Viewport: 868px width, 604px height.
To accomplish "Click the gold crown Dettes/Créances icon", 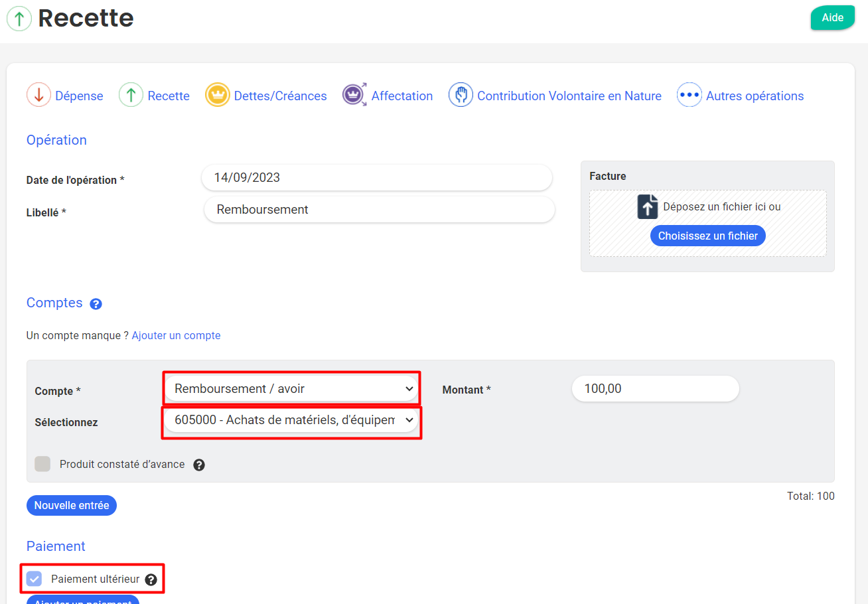I will coord(217,95).
